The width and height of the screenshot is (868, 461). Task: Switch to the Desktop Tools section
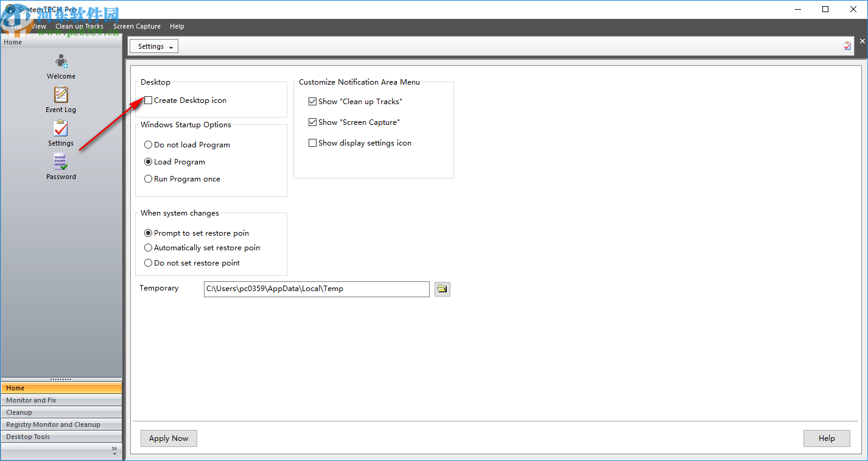point(61,437)
